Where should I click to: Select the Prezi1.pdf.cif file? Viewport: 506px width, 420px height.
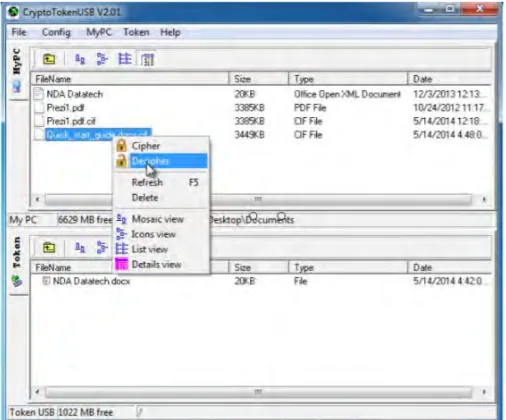coord(71,121)
